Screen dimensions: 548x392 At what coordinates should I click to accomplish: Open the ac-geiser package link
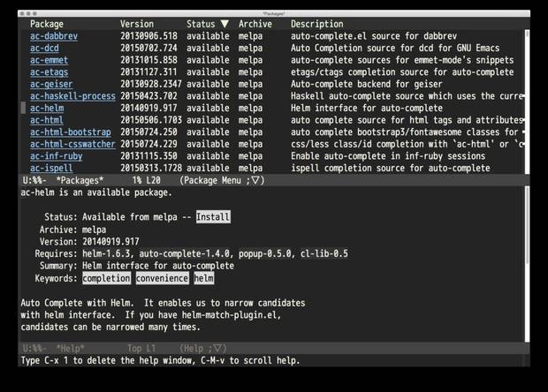point(51,84)
